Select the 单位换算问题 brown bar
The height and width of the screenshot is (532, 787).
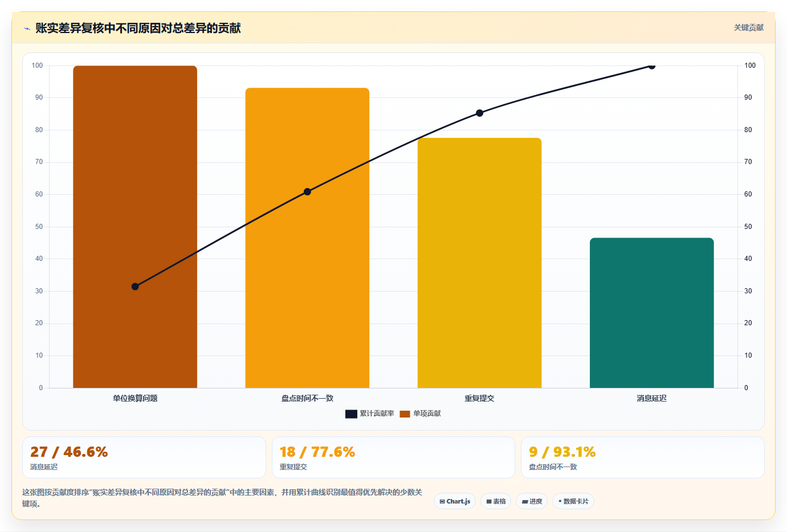pyautogui.click(x=135, y=227)
